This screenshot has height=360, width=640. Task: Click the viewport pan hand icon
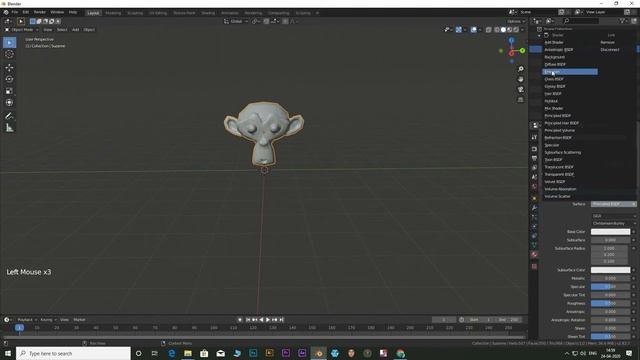click(x=521, y=79)
